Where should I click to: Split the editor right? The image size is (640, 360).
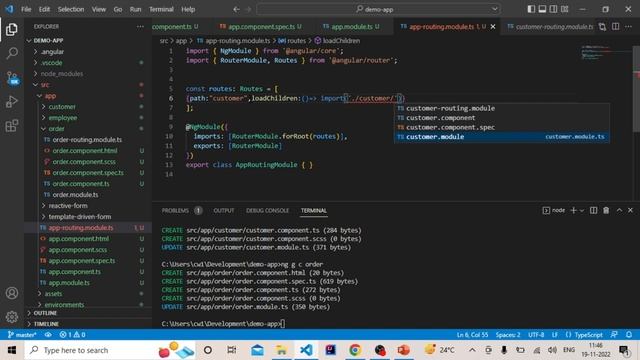click(x=616, y=27)
